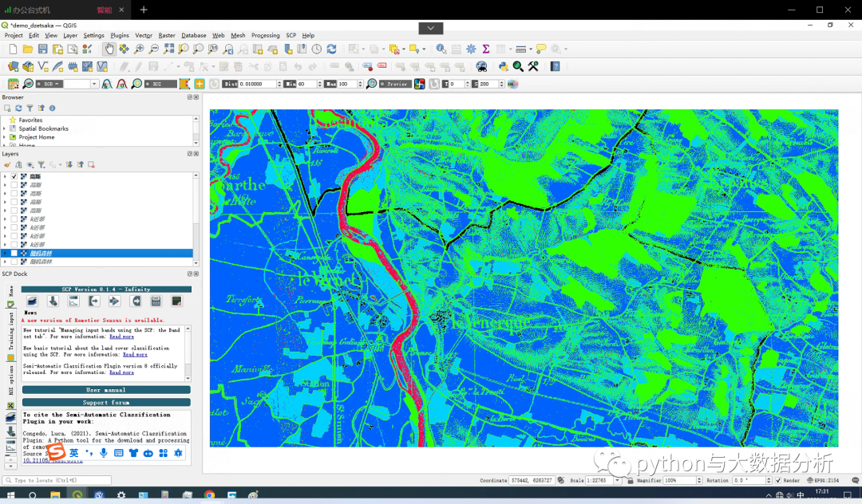Click the globe with binoculars icon
This screenshot has width=862, height=504.
(x=481, y=66)
